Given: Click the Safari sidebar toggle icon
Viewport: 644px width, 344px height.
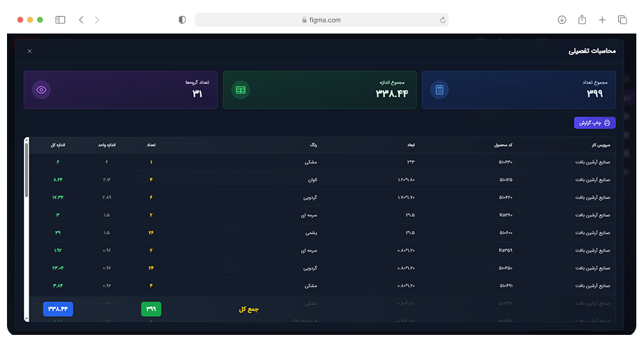Looking at the screenshot, I should [x=60, y=20].
